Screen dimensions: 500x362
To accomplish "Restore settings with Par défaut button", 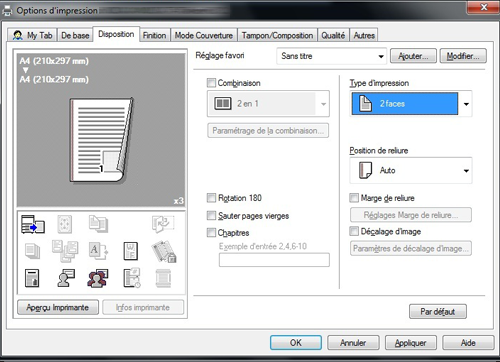I will click(x=438, y=311).
